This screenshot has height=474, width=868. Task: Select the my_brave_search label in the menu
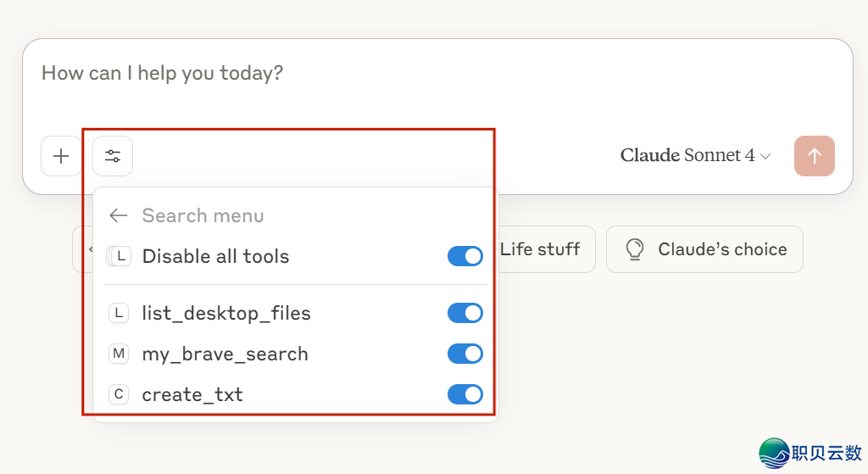pos(225,354)
